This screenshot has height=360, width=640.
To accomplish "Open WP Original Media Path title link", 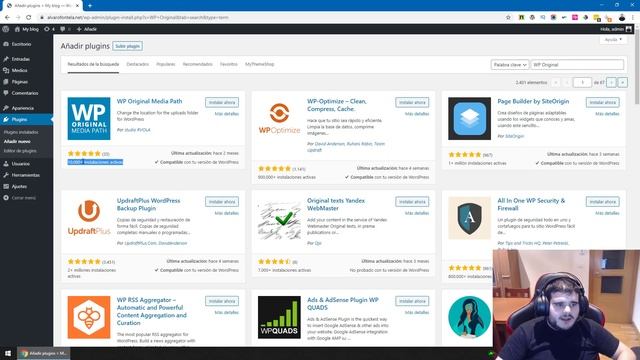I will [x=149, y=101].
